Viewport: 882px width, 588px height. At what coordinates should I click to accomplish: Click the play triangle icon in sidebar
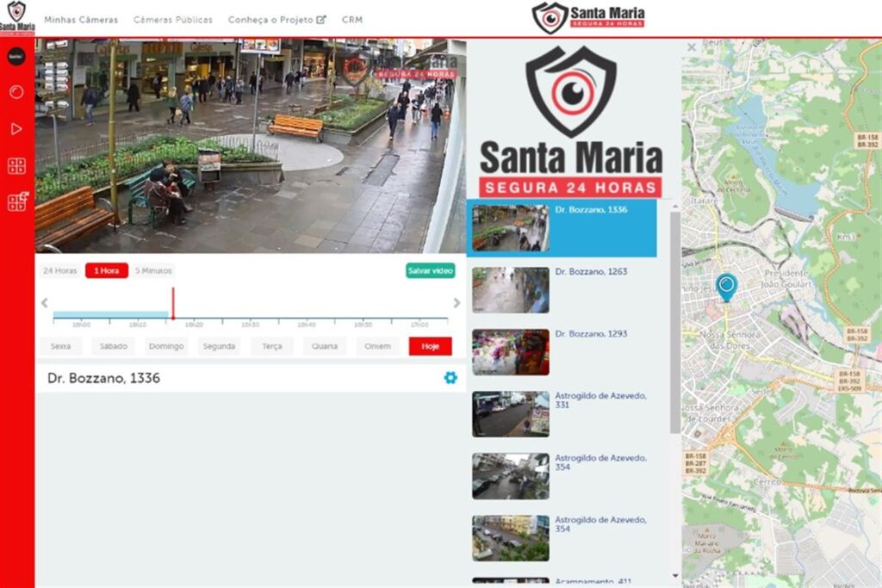coord(16,129)
